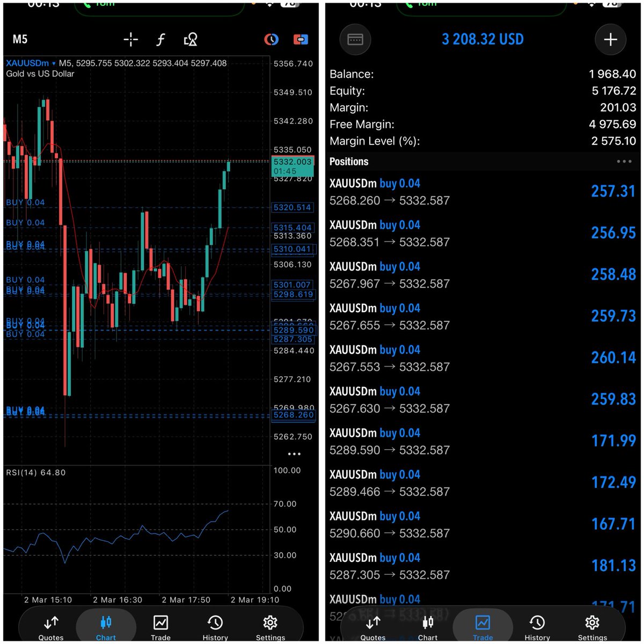Tap the 2 Mar 16:30 time axis label
This screenshot has height=644, width=644.
(x=118, y=600)
